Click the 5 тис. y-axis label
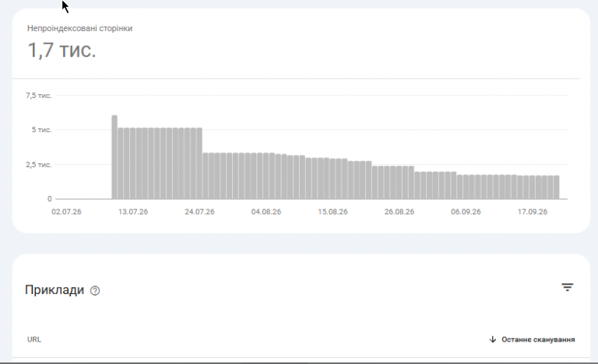598x364 pixels. [x=41, y=130]
